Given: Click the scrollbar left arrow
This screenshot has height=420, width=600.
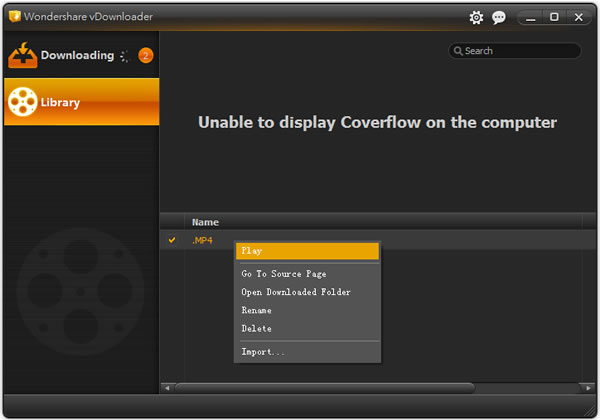Looking at the screenshot, I should (x=167, y=388).
